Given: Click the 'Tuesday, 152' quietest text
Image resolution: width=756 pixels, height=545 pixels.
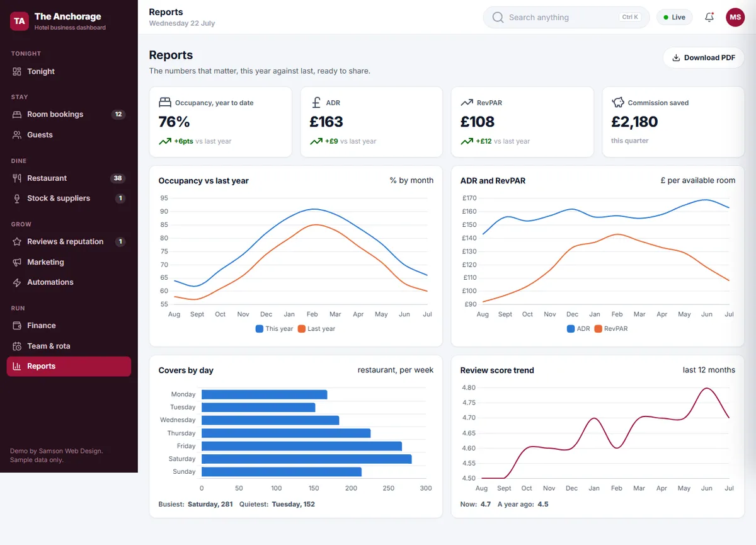Looking at the screenshot, I should (x=293, y=504).
